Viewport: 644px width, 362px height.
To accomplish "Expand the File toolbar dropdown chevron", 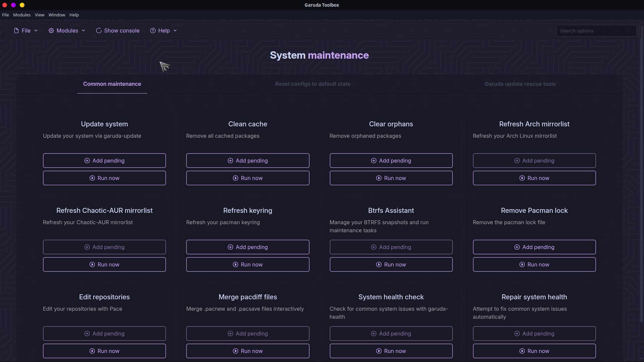I will [36, 31].
